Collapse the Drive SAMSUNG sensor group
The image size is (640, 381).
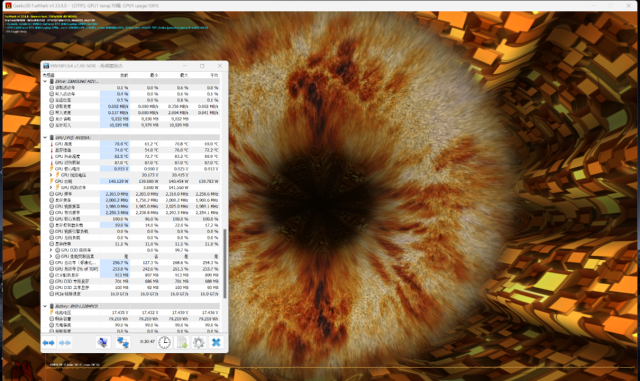click(45, 81)
